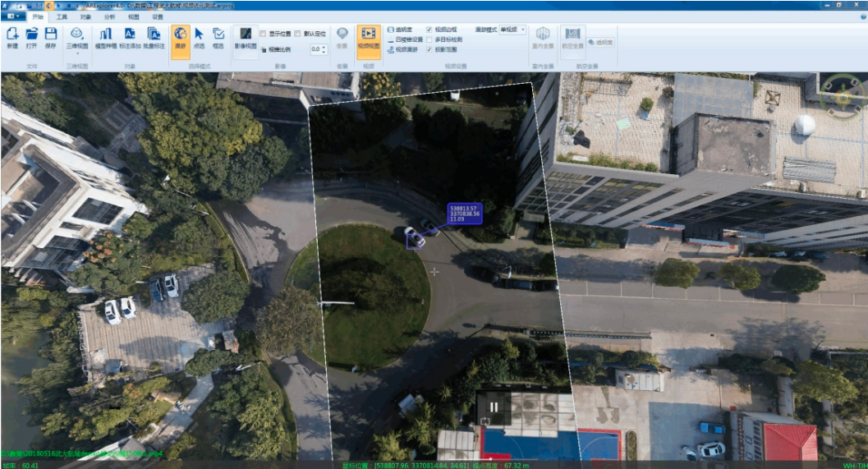Save the project using the 保存 icon
This screenshot has width=868, height=469.
tap(50, 38)
